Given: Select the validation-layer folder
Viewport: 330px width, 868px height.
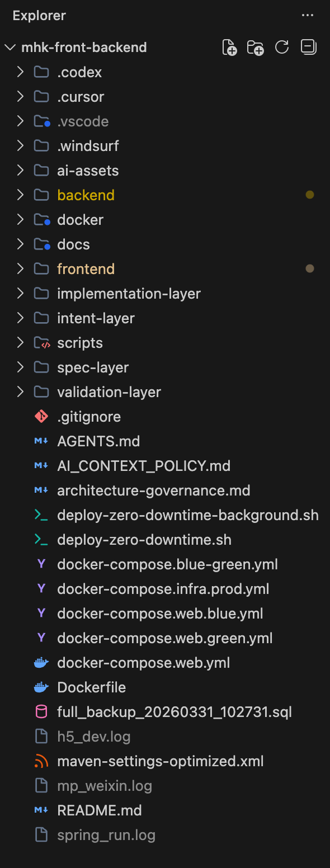Looking at the screenshot, I should (x=109, y=392).
